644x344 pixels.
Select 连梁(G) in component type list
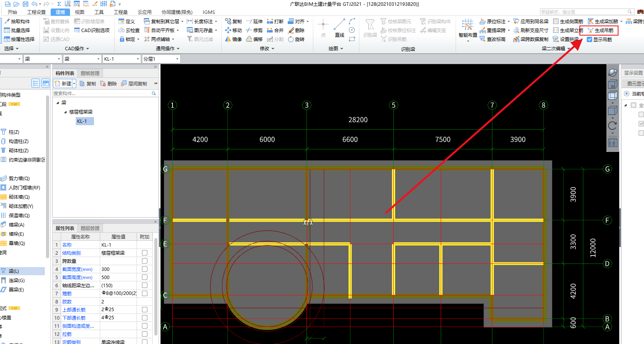coord(17,280)
